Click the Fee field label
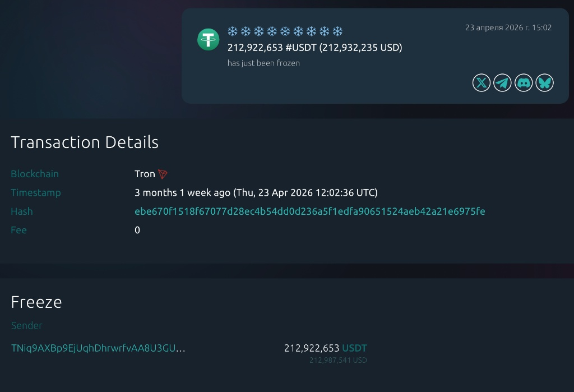The width and height of the screenshot is (574, 392). (18, 230)
